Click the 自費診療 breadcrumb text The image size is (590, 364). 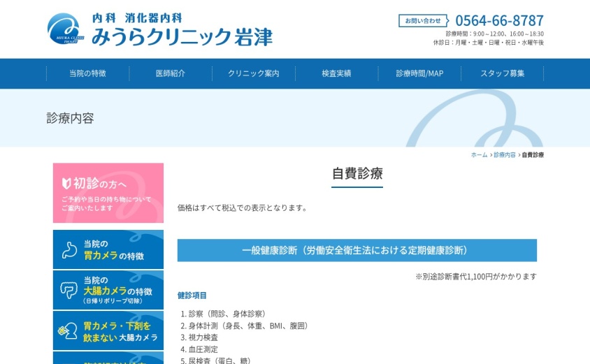click(533, 155)
